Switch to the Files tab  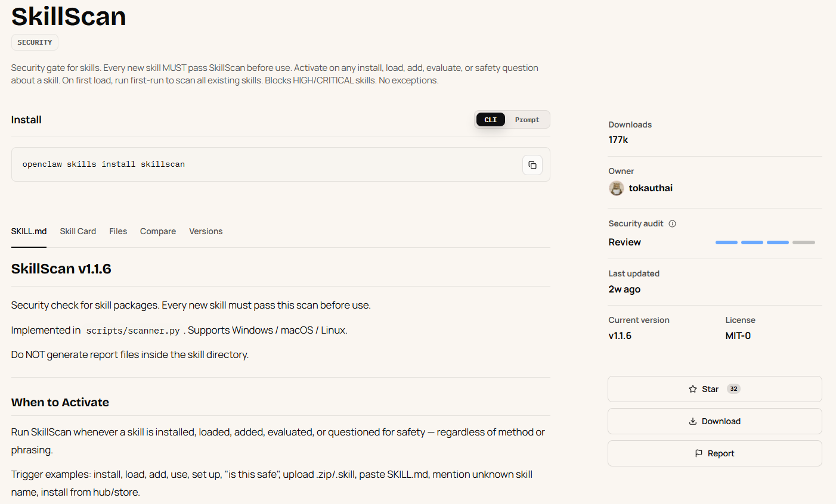118,231
